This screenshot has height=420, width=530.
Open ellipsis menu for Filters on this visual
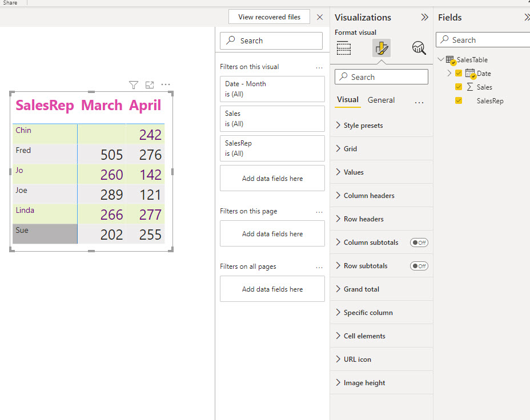pos(319,67)
